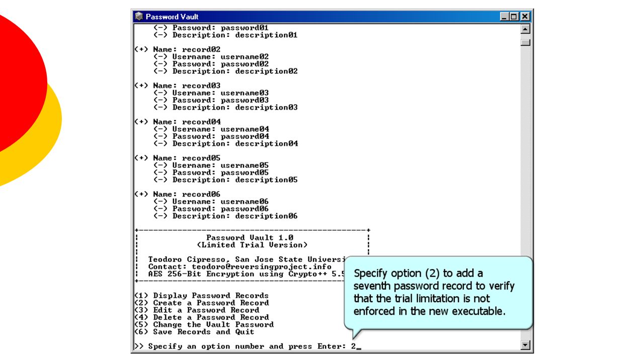Click the text 'Name: record06'
This screenshot has height=362, width=644.
(187, 194)
